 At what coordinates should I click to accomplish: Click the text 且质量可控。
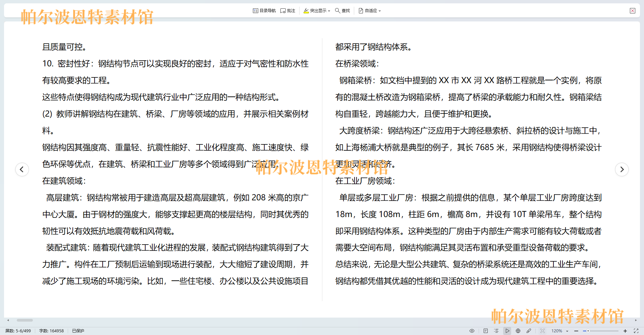65,47
